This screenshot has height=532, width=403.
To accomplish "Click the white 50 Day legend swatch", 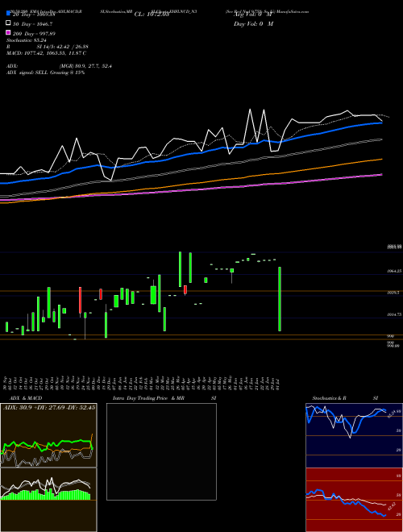I will pos(8,23).
